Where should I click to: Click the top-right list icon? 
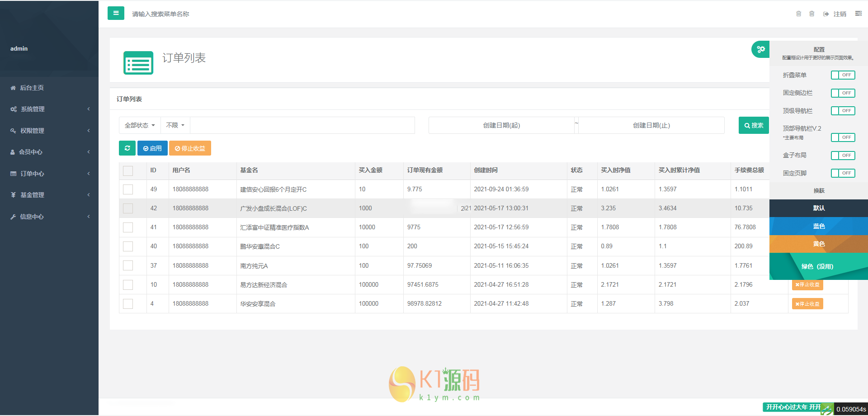858,14
